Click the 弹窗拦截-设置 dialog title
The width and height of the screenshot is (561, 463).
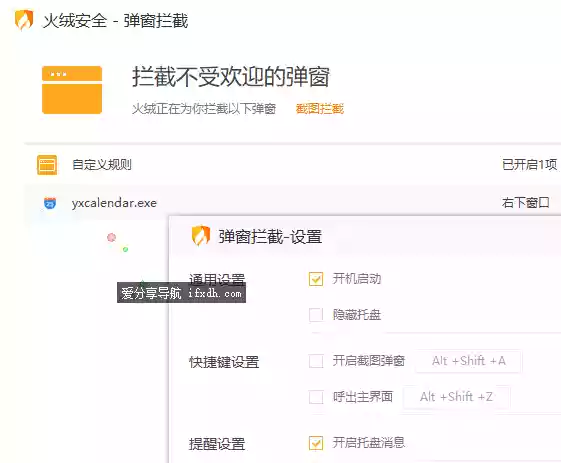[270, 237]
